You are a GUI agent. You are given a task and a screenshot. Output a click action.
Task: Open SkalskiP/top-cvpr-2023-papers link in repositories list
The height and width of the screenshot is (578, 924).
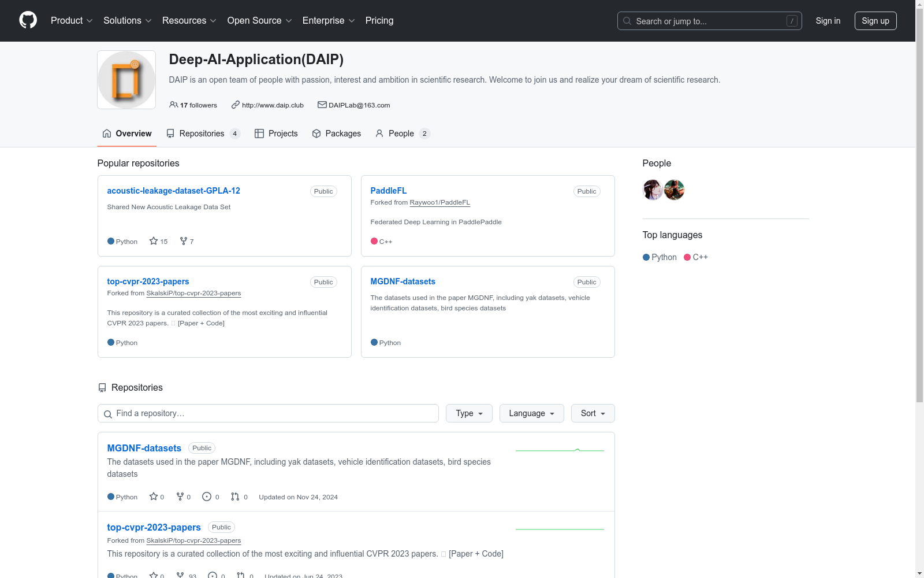click(x=193, y=540)
